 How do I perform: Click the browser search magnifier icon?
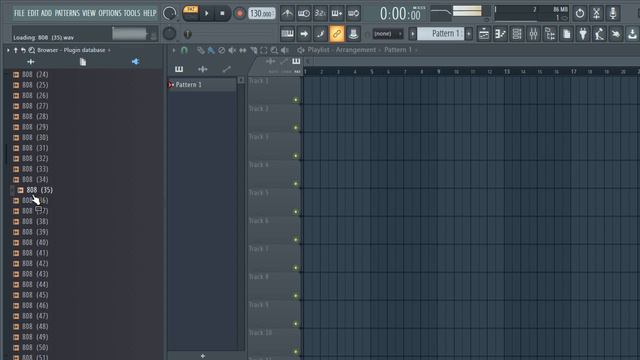tap(31, 50)
